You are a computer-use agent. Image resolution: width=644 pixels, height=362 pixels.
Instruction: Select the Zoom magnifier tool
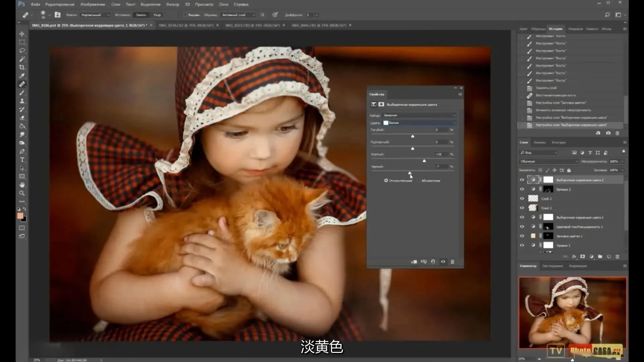pos(22,193)
